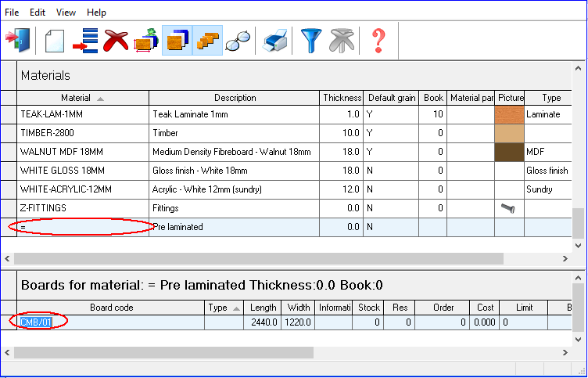Click the red question mark help icon

coord(378,40)
